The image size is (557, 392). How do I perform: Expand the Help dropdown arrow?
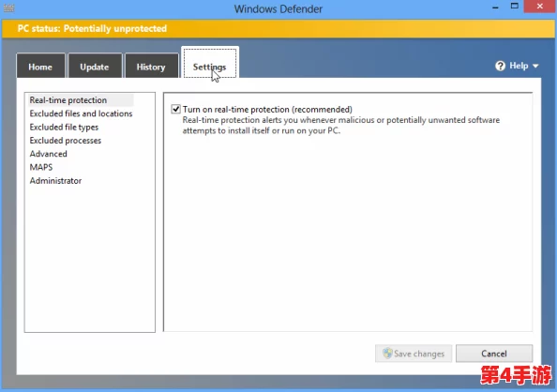pyautogui.click(x=535, y=66)
